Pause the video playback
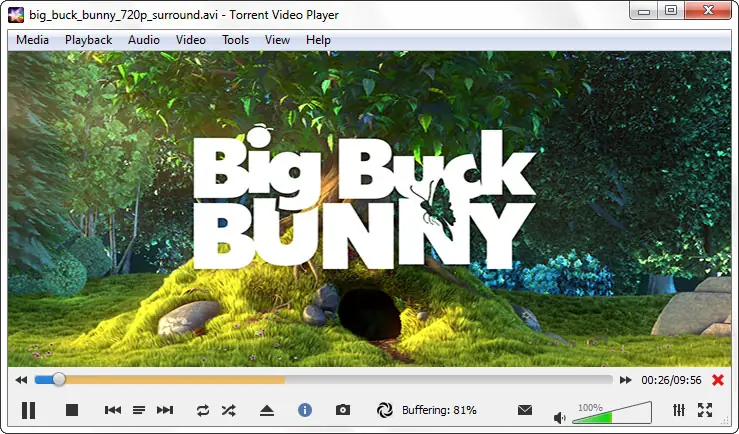Viewport: 739px width, 434px height. 29,410
